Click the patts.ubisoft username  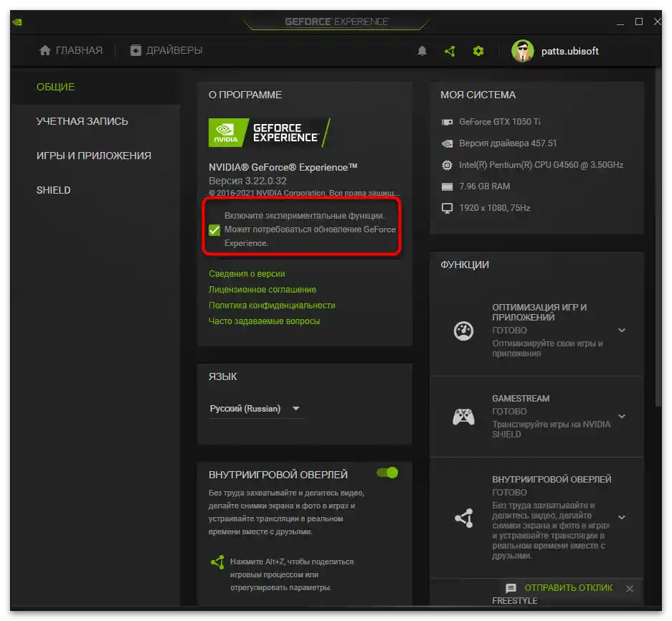(570, 52)
